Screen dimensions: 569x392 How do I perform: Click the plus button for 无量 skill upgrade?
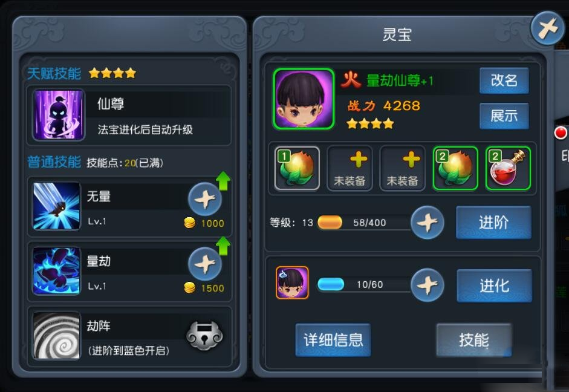[205, 199]
